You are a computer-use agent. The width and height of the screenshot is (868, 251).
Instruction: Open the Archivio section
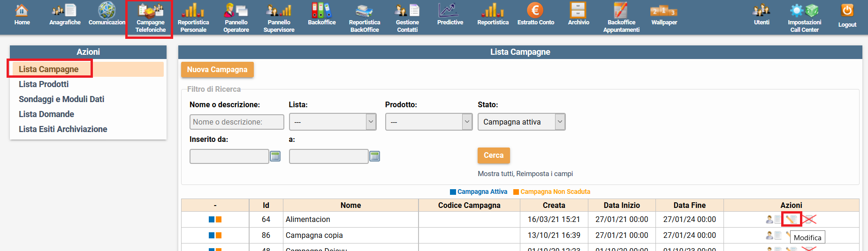point(578,15)
